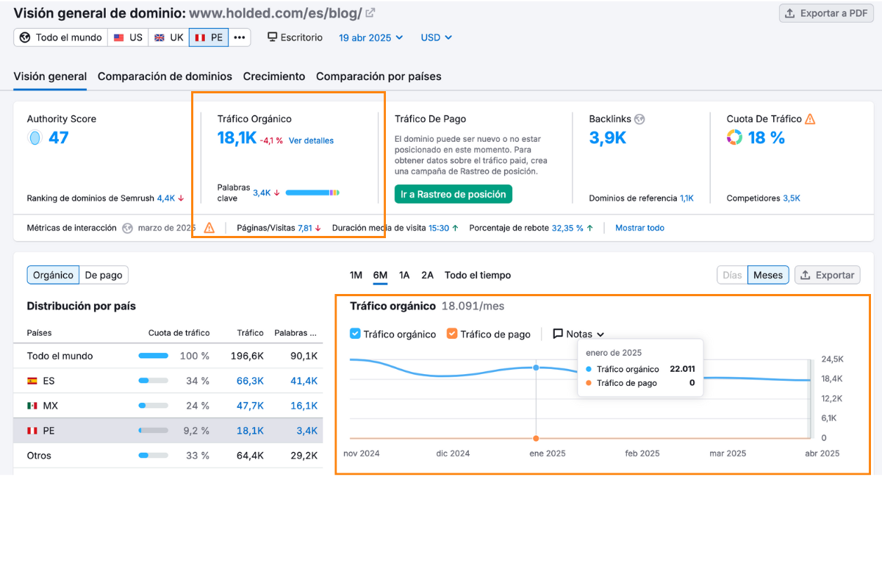Click the ES Spain flag row
The height and width of the screenshot is (588, 882).
168,381
